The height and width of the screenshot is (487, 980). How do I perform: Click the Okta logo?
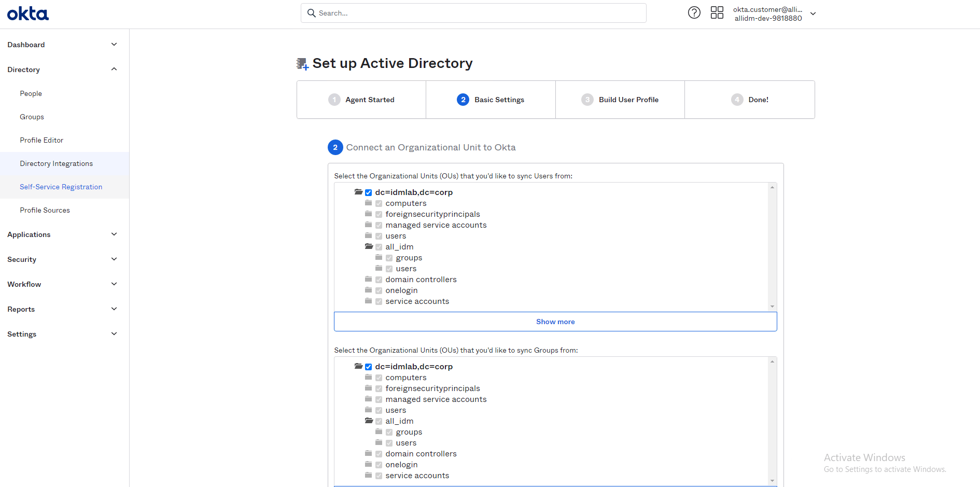28,13
